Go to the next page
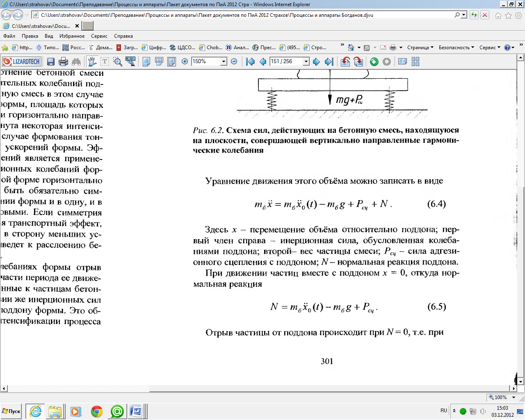 tap(316, 62)
